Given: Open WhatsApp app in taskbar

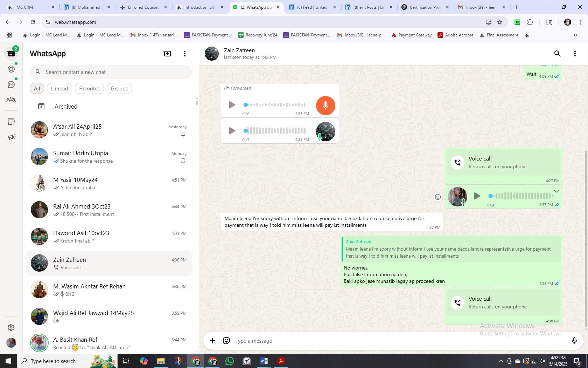Looking at the screenshot, I should click(x=230, y=361).
